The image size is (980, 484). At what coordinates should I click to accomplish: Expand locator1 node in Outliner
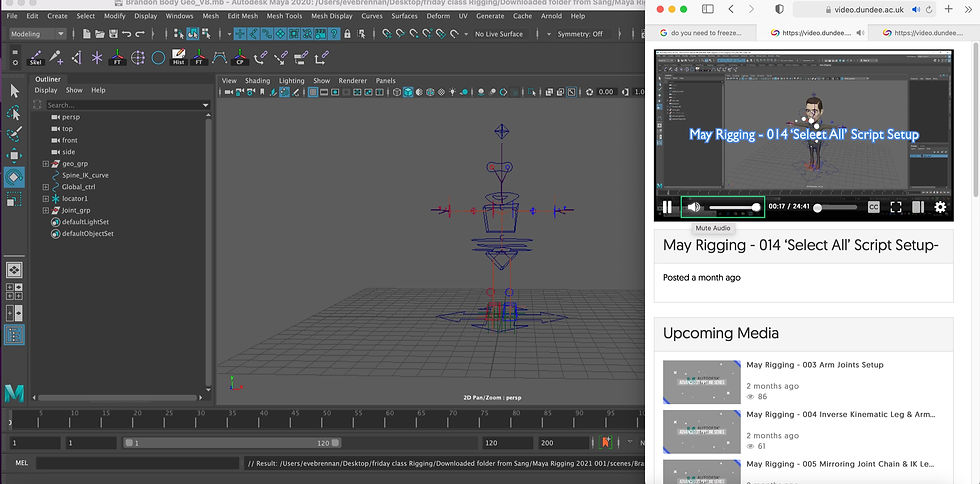pyautogui.click(x=46, y=198)
